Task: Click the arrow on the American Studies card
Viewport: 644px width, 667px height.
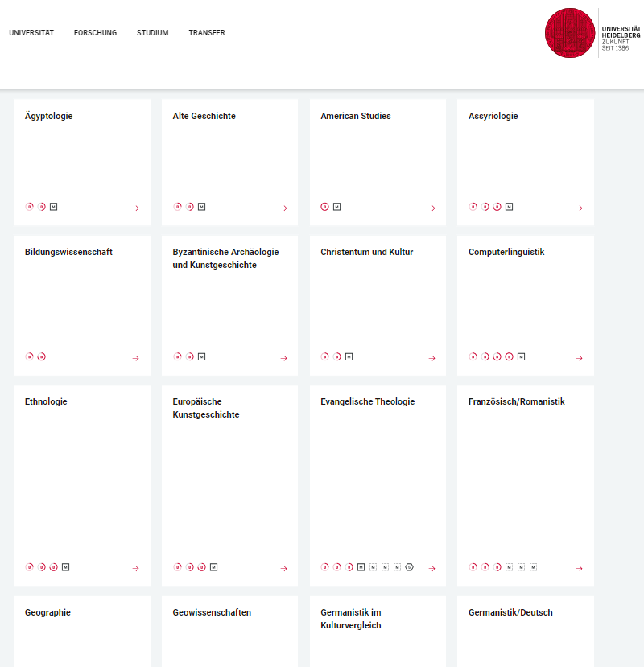Action: 431,208
